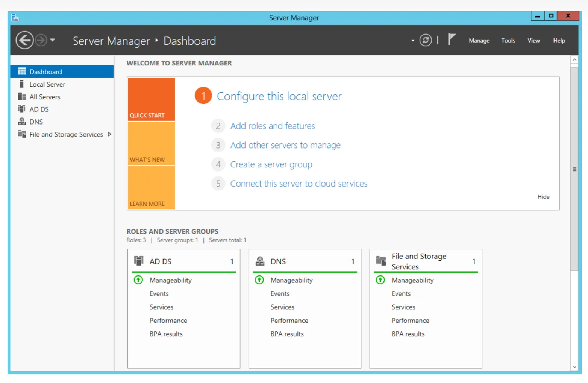588x383 pixels.
Task: Click Configure this local server link
Action: click(279, 96)
